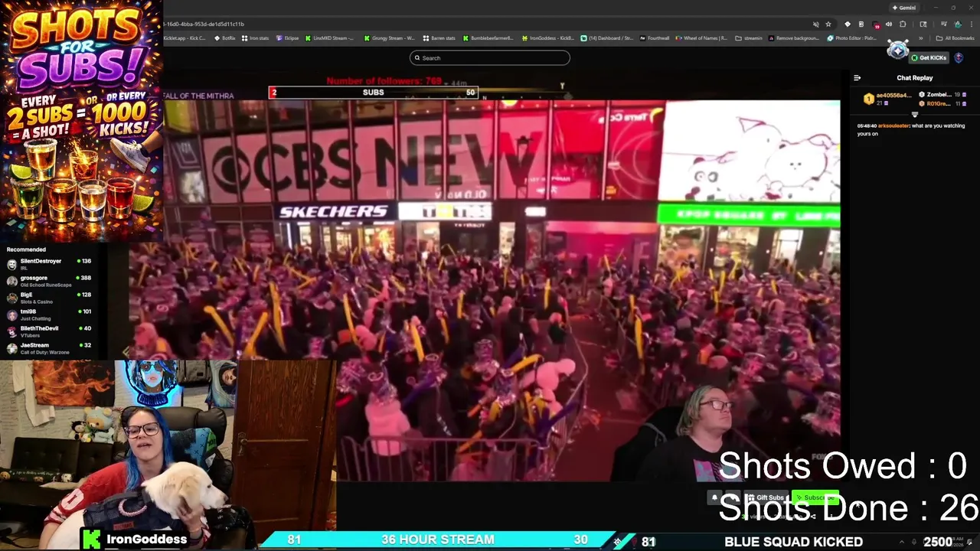Open the IronGoddess Kick bookmark

pos(549,38)
